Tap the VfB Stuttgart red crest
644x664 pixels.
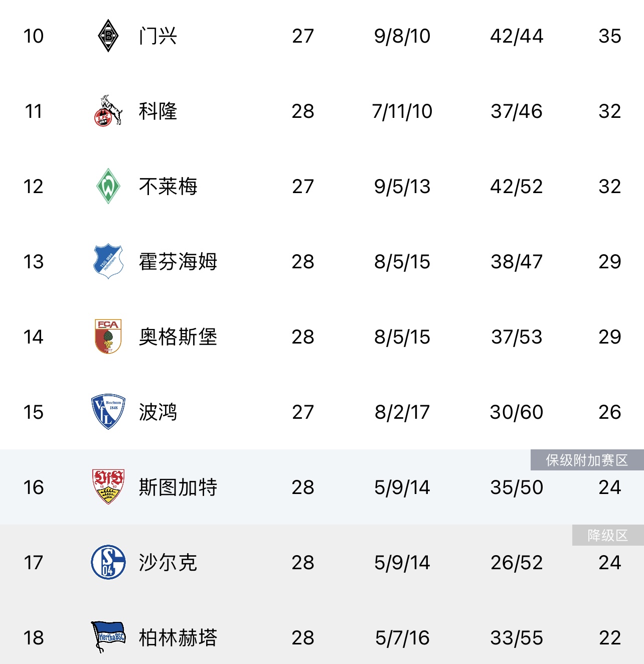[108, 486]
